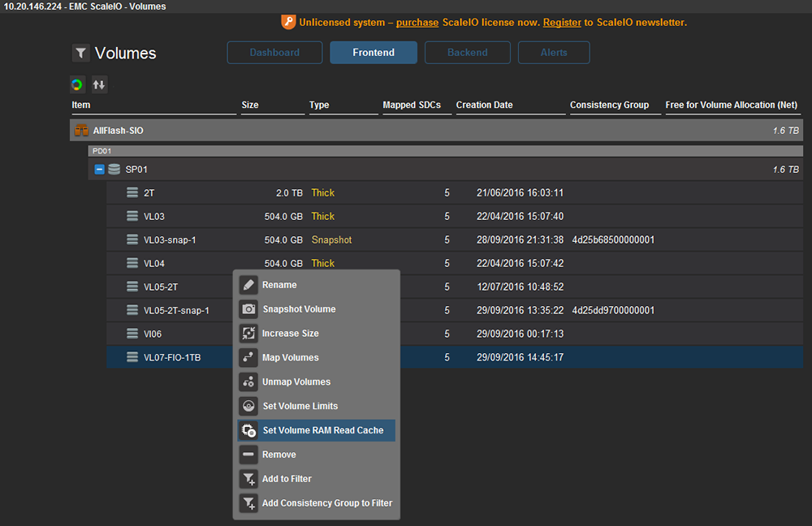812x526 pixels.
Task: Select Add Consistency Group to Filter
Action: coord(317,502)
